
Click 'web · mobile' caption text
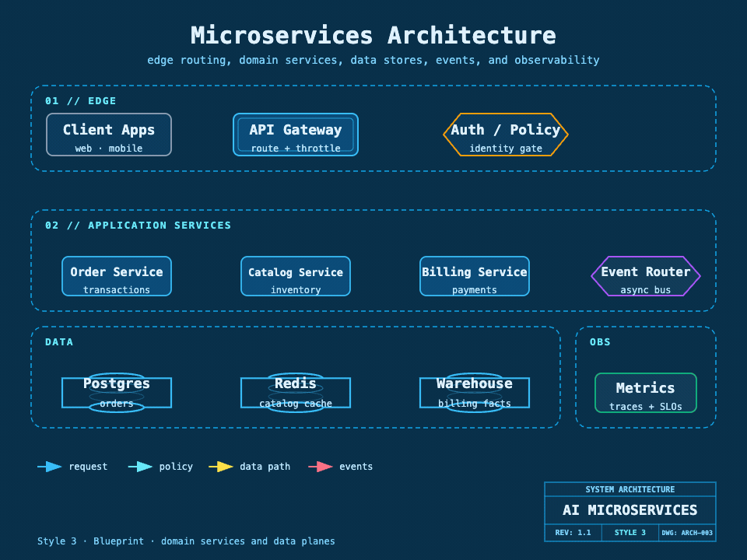(x=109, y=148)
